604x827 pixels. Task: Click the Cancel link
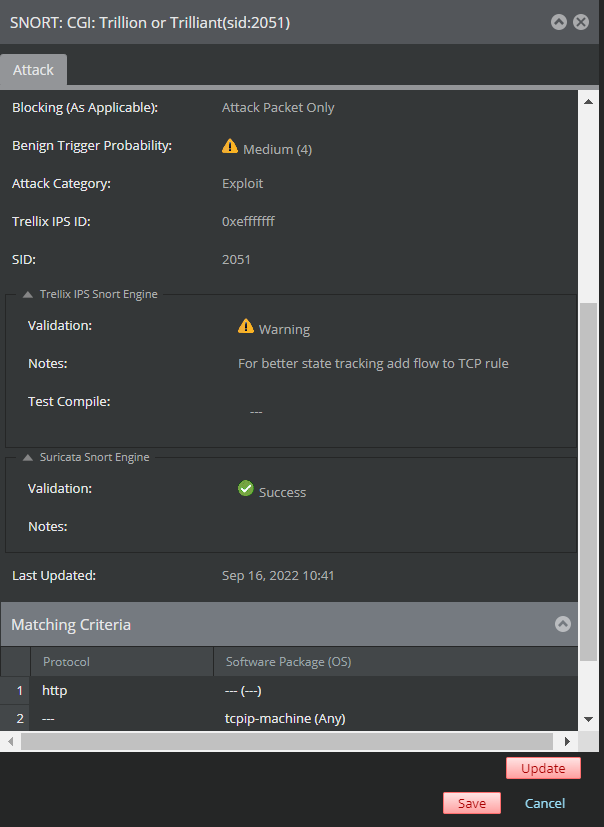(x=544, y=803)
